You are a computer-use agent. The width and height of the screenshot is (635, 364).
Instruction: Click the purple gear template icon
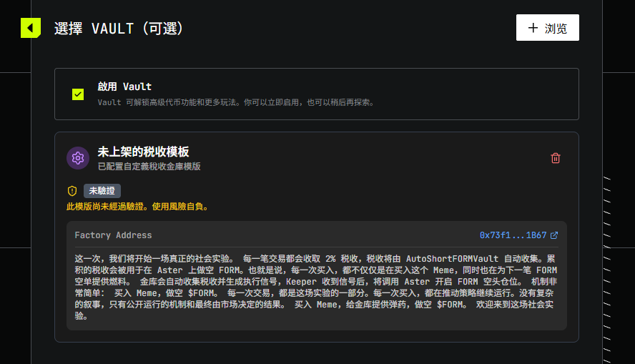[78, 158]
